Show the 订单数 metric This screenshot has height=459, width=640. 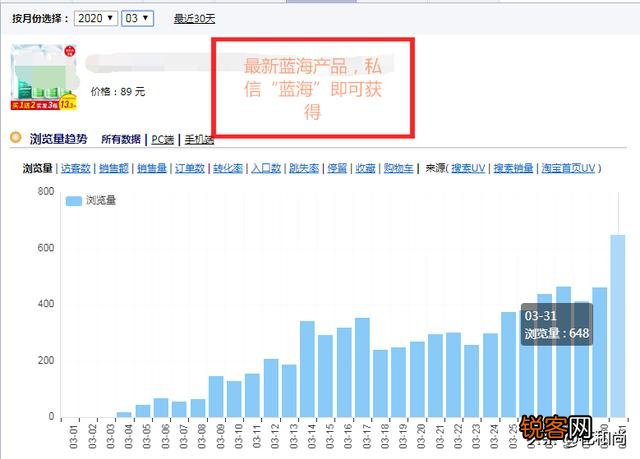tap(190, 168)
